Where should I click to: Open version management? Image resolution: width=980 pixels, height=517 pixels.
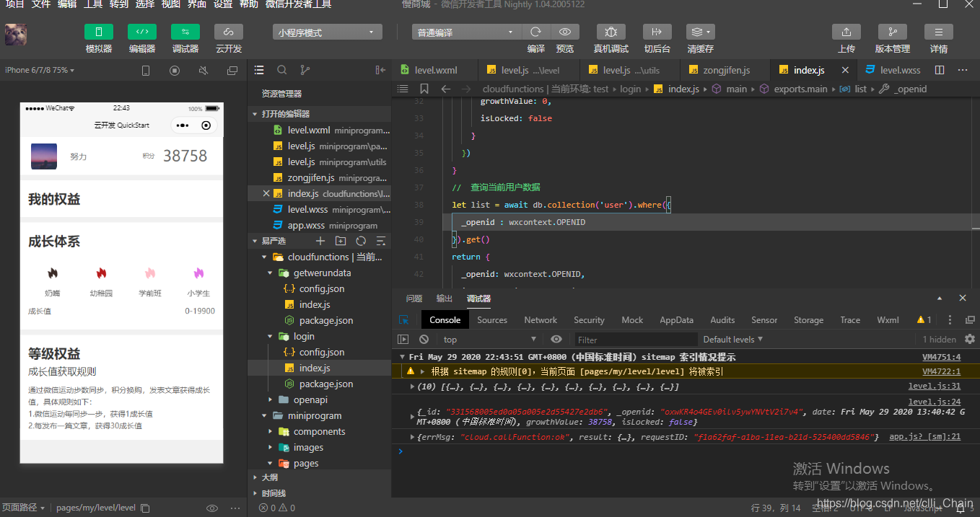click(x=893, y=32)
